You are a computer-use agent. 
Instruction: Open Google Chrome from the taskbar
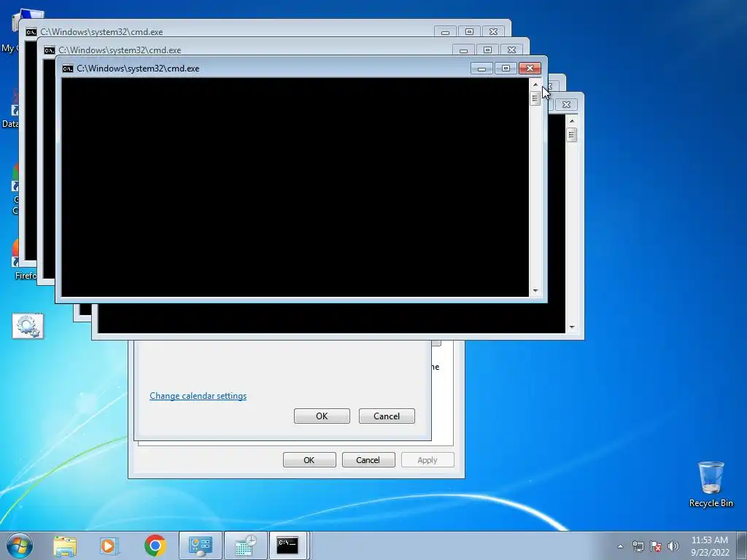tap(155, 545)
